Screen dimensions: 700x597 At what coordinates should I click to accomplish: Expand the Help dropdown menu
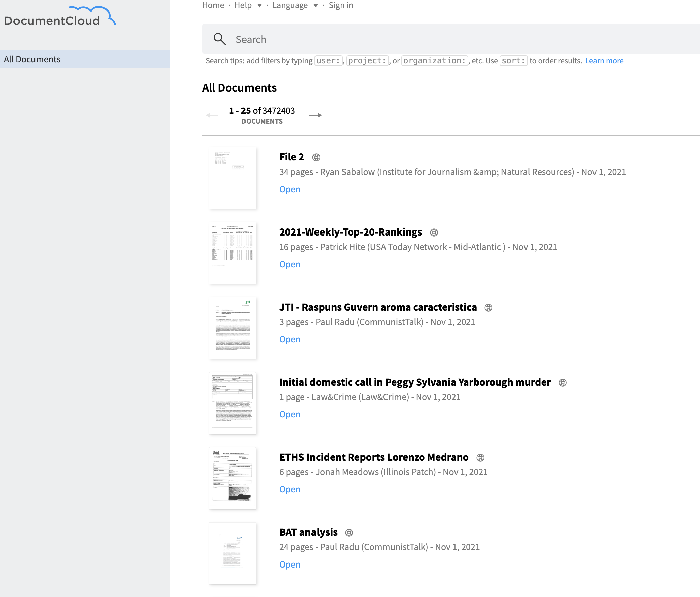click(248, 5)
